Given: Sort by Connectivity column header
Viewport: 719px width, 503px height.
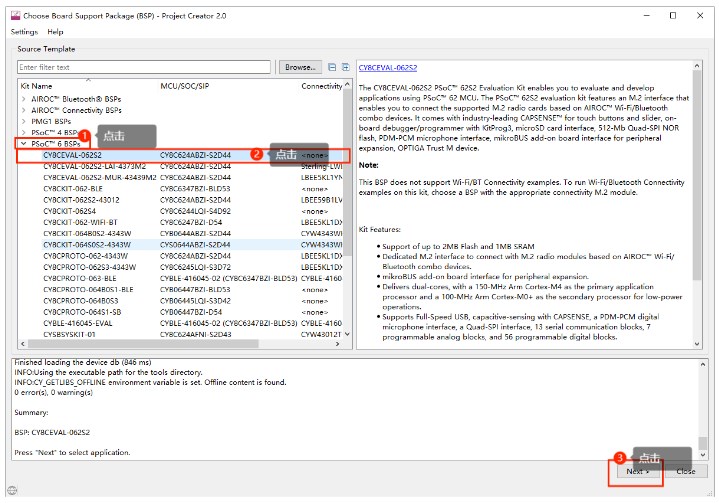Looking at the screenshot, I should click(x=321, y=86).
